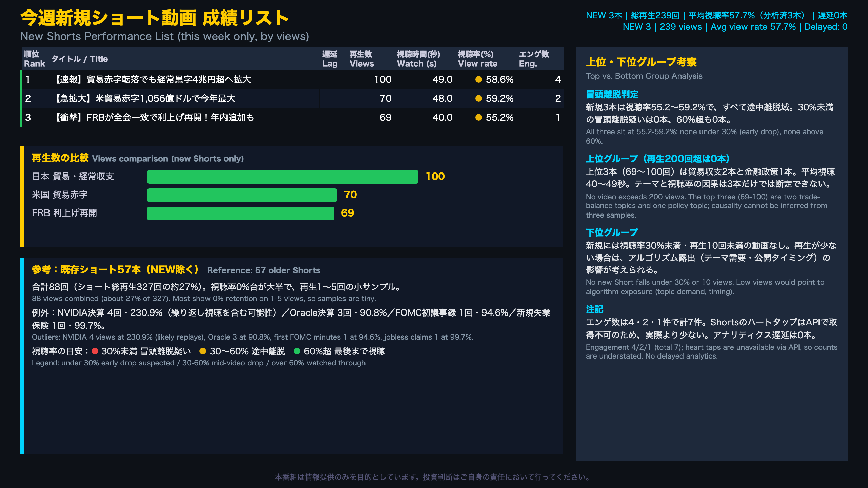Click the yellow dot beside 55.2% view rate
868x488 pixels.
click(x=478, y=117)
